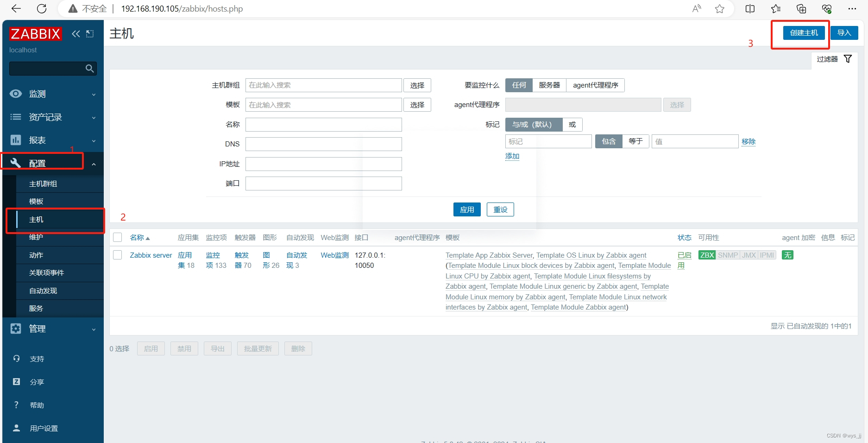Image resolution: width=868 pixels, height=443 pixels.
Task: Tick the select-all hosts checkbox
Action: pos(118,237)
